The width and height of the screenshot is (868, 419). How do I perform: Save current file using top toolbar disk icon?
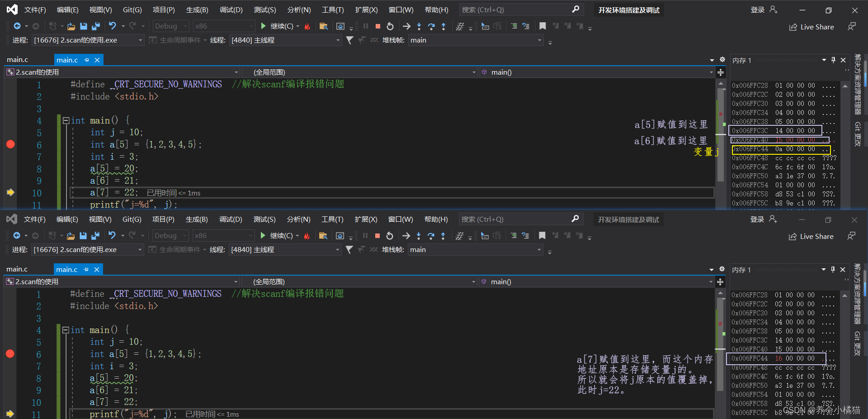[x=83, y=26]
